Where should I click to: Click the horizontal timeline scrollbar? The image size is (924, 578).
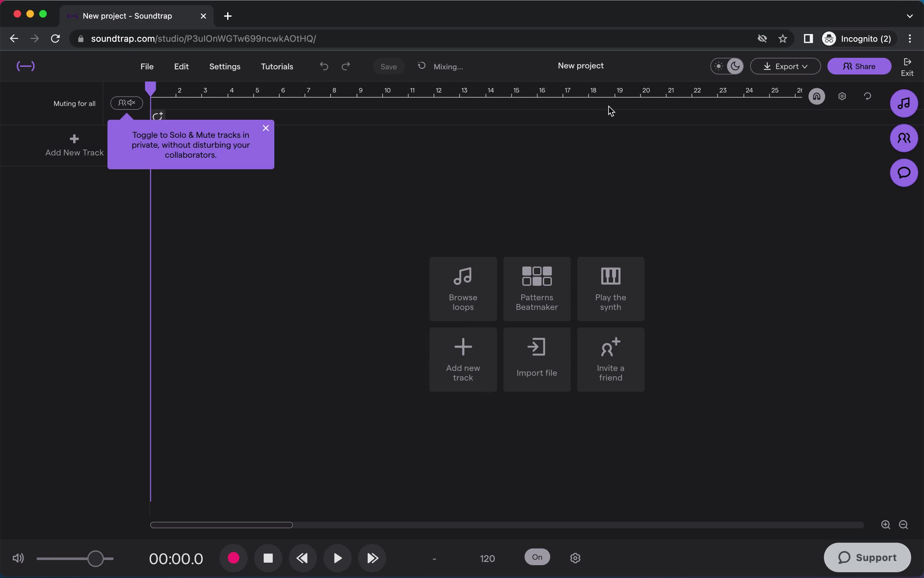point(221,525)
